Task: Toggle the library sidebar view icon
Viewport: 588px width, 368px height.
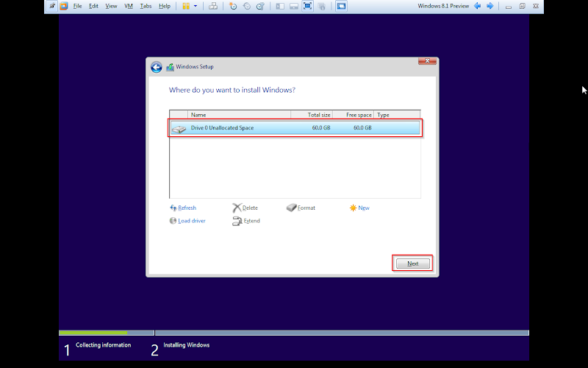Action: click(x=280, y=6)
